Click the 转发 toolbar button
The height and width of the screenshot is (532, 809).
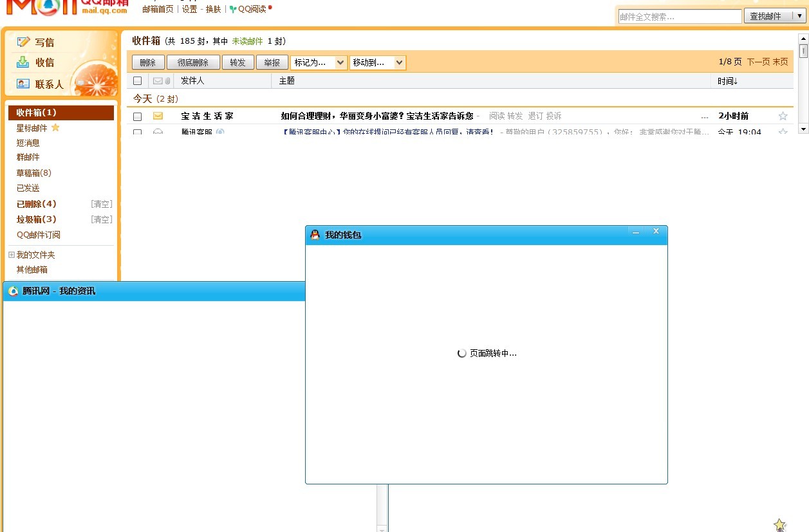point(238,62)
